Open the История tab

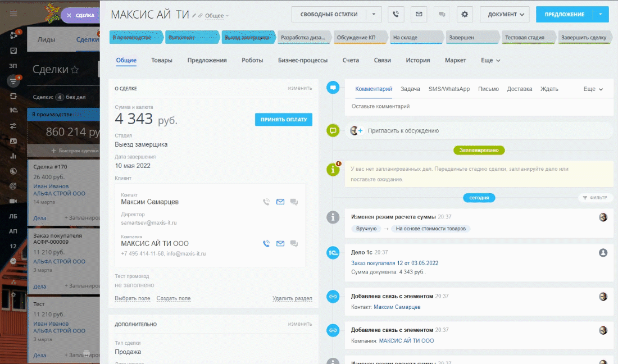coord(418,60)
